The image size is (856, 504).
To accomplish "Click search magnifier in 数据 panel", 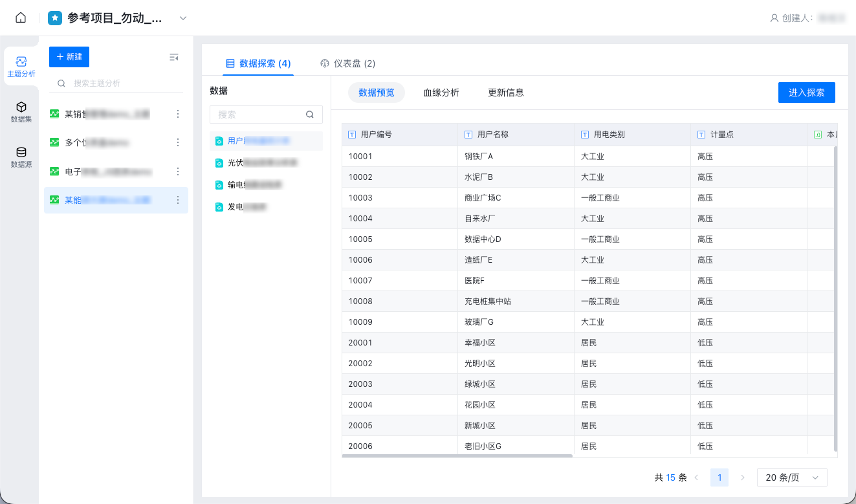I will pos(310,115).
